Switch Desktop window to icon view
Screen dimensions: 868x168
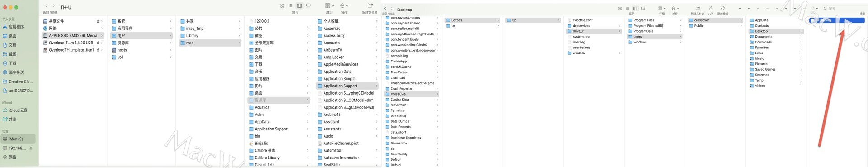[620, 8]
